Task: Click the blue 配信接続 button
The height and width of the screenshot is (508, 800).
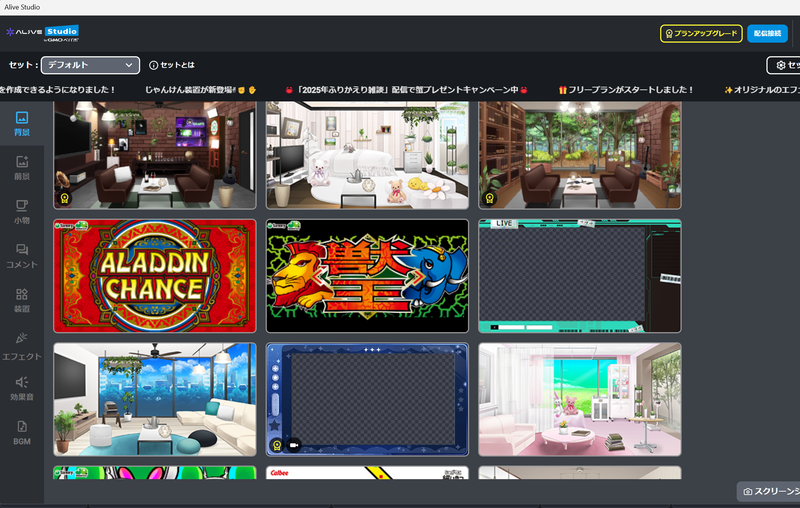Action: (x=767, y=34)
